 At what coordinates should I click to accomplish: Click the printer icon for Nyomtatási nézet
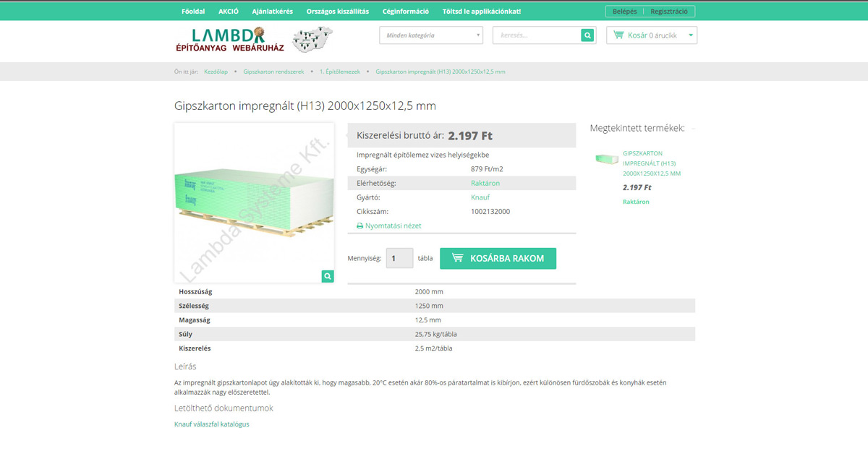point(360,226)
